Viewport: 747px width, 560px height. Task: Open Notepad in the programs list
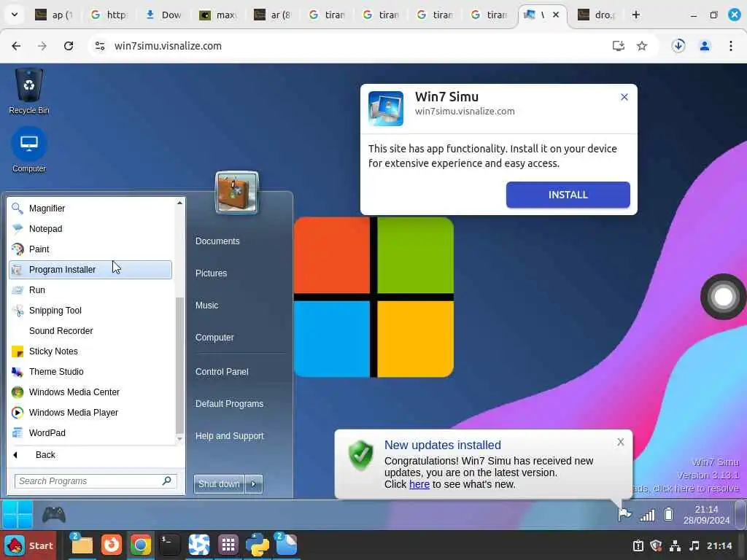pos(90,228)
